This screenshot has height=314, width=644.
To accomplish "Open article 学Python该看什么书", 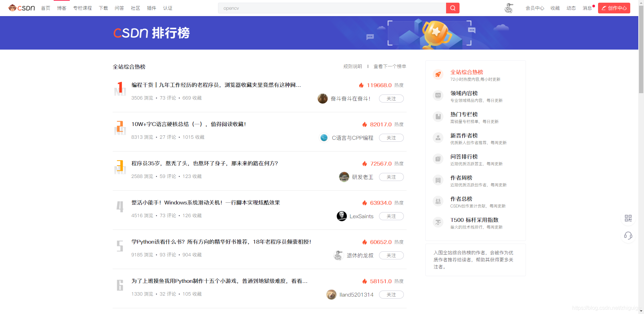I will coord(221,242).
